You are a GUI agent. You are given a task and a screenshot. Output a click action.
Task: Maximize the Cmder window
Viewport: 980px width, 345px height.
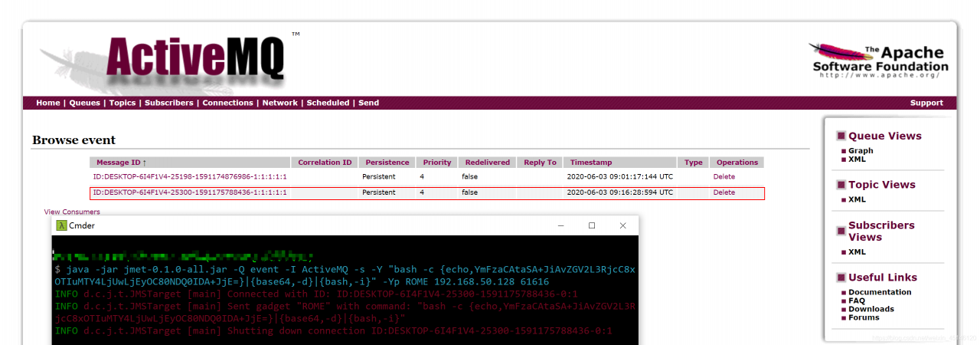(592, 225)
